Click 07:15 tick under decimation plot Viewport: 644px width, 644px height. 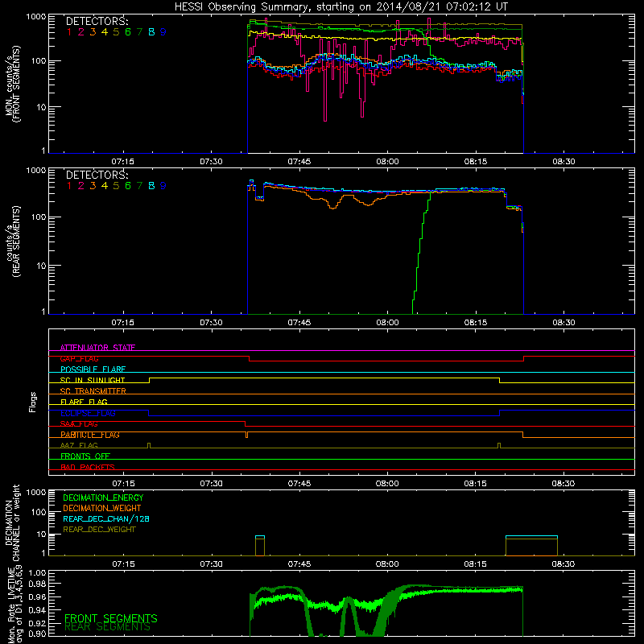(x=123, y=564)
